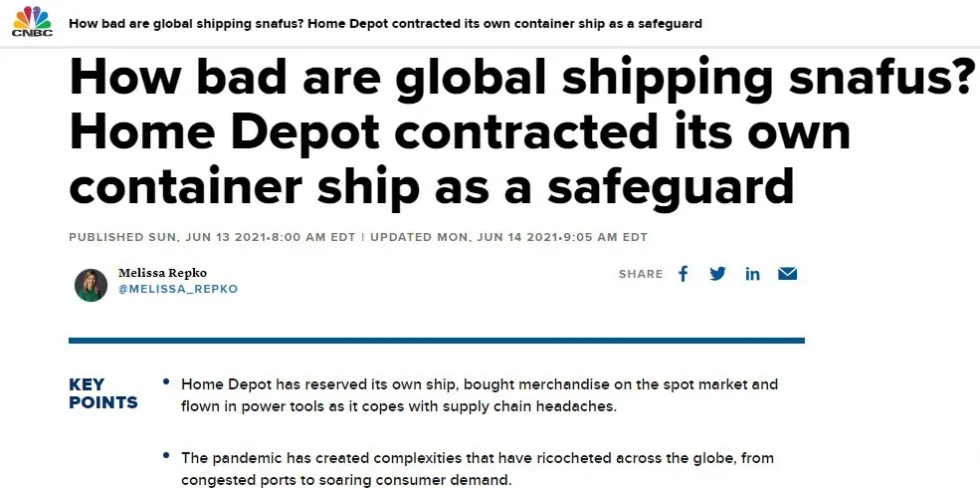Select the second key point about the pandemic
The width and height of the screenshot is (980, 488).
[477, 467]
